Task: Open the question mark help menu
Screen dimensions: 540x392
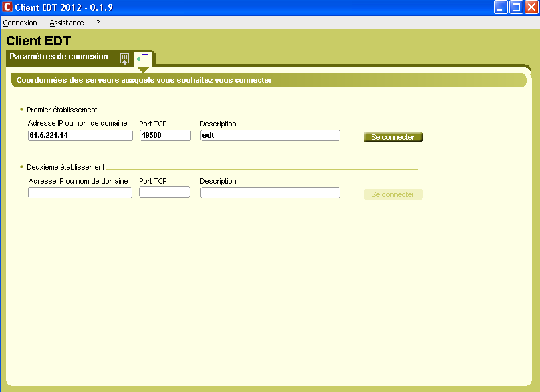Action: point(98,23)
